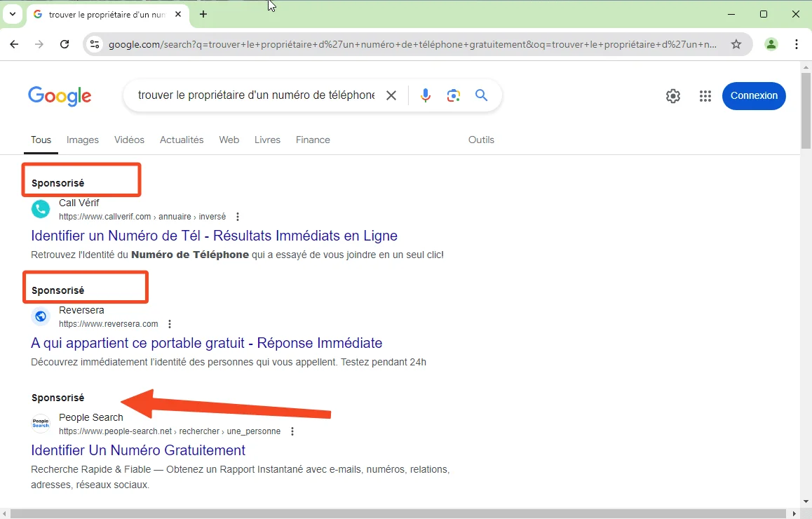This screenshot has width=812, height=519.
Task: Switch to the Web tab
Action: pos(229,140)
